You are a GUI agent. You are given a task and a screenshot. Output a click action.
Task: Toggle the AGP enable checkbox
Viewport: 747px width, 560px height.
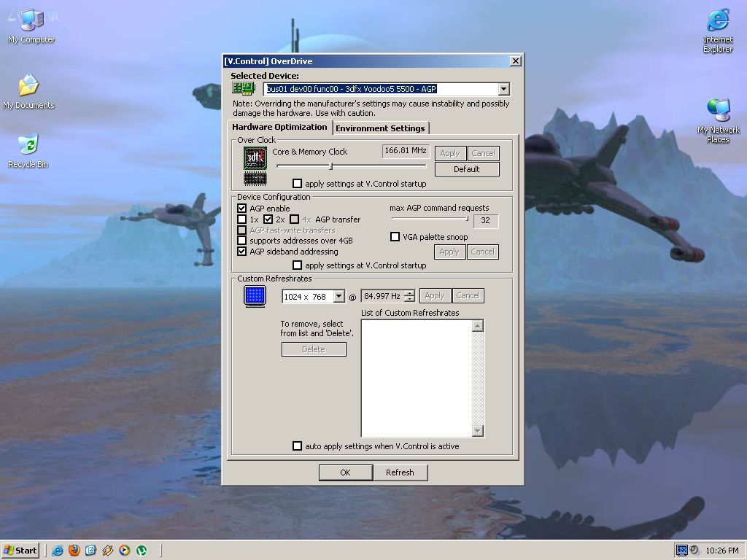(242, 209)
